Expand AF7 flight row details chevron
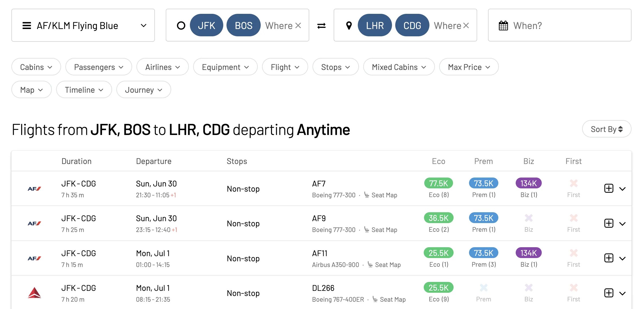Image resolution: width=644 pixels, height=309 pixels. pyautogui.click(x=623, y=189)
